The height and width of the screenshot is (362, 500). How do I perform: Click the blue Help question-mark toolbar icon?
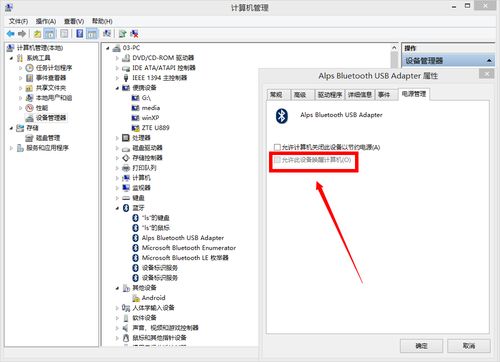[x=80, y=34]
